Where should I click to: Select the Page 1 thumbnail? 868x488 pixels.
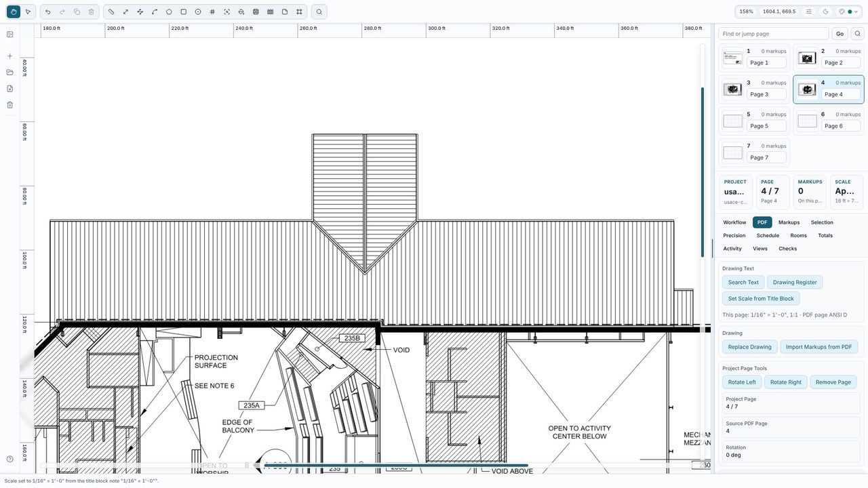pyautogui.click(x=732, y=58)
